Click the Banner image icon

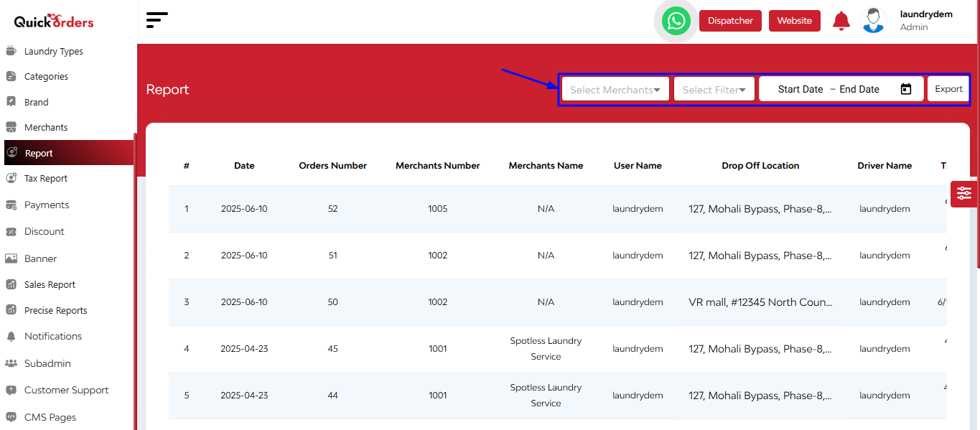click(11, 258)
